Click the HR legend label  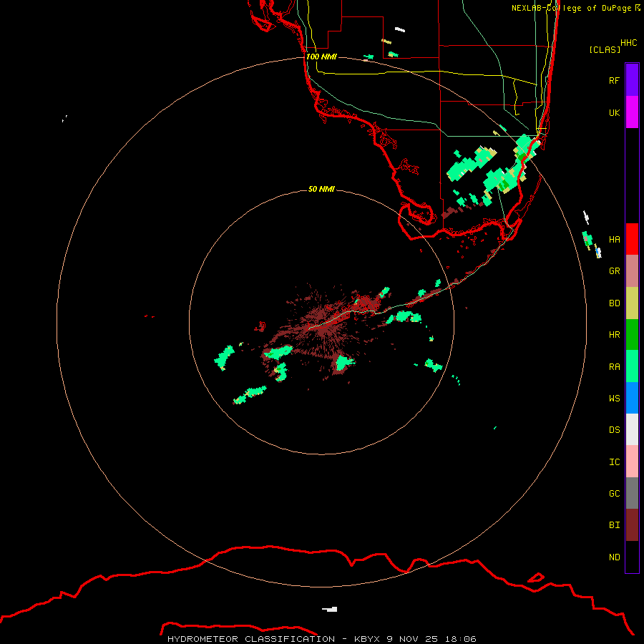pyautogui.click(x=614, y=335)
